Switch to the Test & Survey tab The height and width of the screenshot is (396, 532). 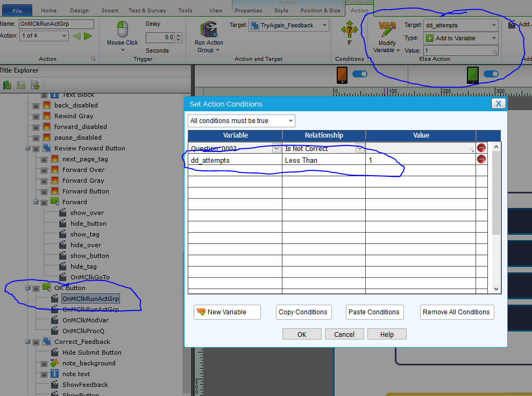click(147, 11)
